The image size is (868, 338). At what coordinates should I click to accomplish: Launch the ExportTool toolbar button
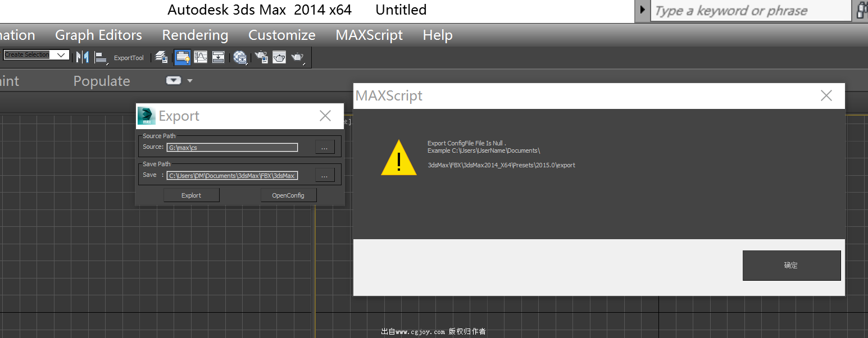129,58
